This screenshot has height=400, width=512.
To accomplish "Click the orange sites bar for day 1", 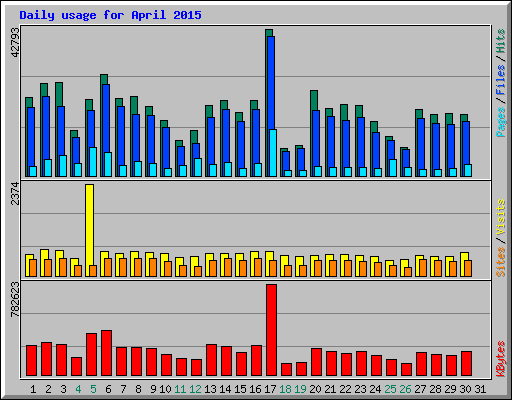I will pyautogui.click(x=33, y=268).
